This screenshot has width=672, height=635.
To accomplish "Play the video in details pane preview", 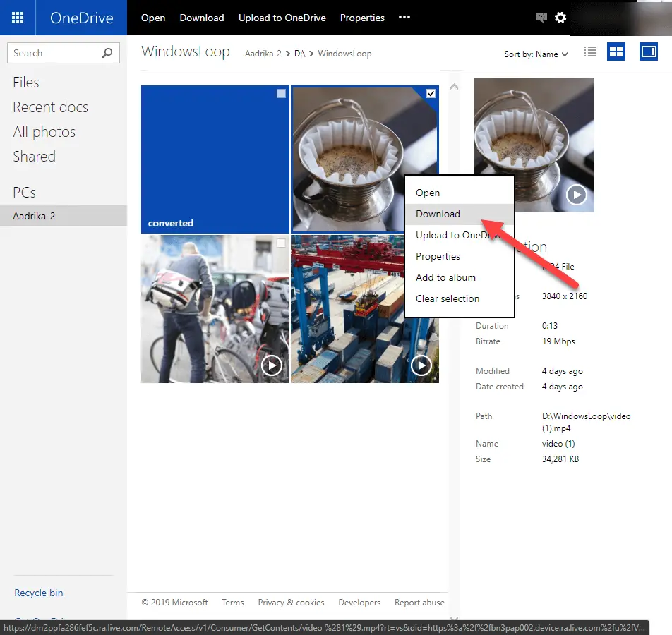I will [577, 195].
